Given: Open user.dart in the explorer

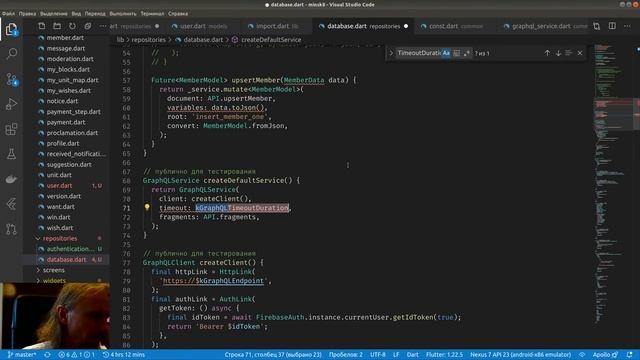Looking at the screenshot, I should [59, 186].
